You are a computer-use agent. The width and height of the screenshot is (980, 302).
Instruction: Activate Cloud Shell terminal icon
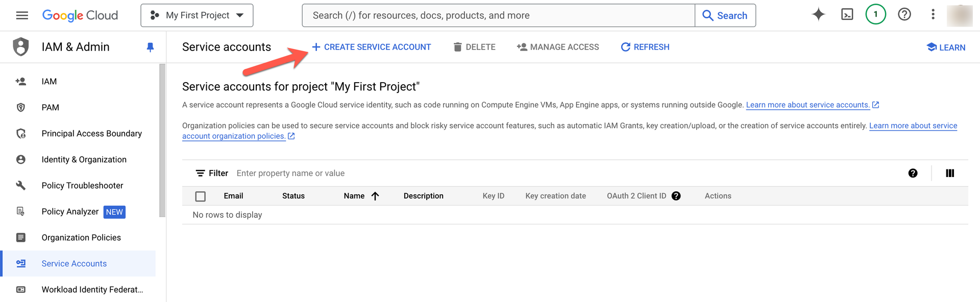click(847, 15)
